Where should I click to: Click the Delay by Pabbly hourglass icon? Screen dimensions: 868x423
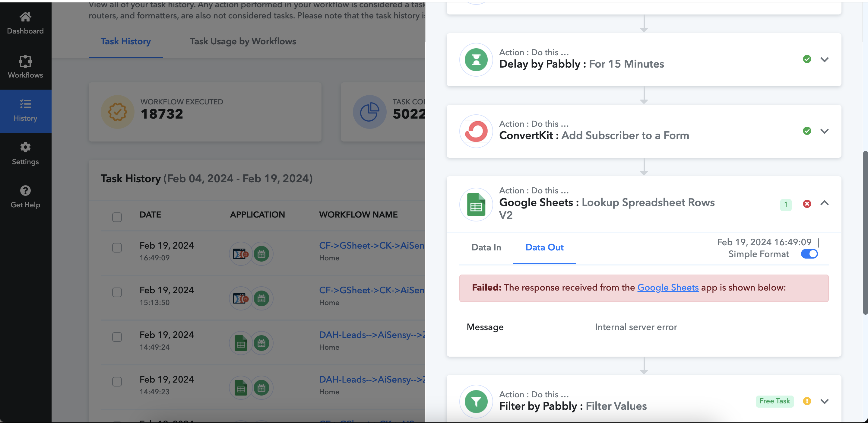[x=476, y=60]
